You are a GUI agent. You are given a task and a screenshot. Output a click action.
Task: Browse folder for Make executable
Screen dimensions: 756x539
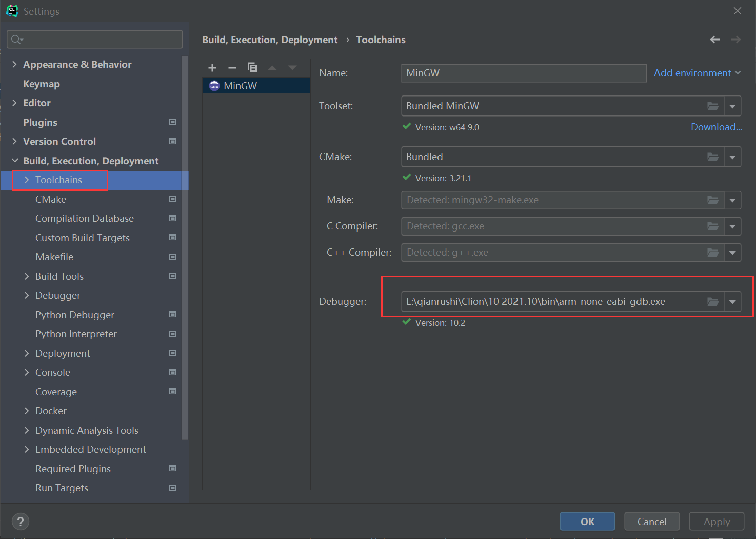(x=713, y=200)
